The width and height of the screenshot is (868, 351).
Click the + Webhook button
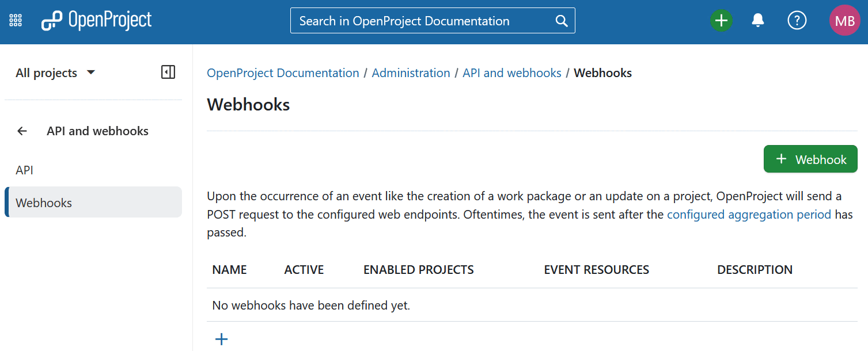coord(810,159)
